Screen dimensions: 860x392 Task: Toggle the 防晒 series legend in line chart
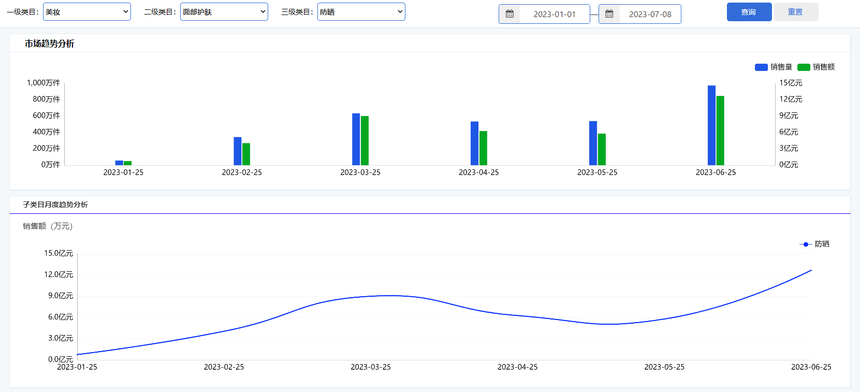[x=814, y=244]
